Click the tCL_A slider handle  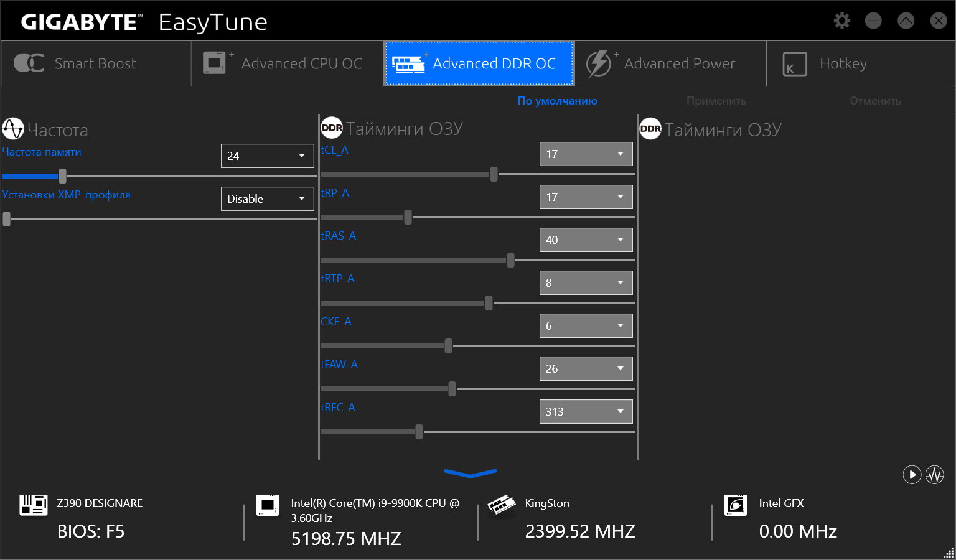point(494,174)
